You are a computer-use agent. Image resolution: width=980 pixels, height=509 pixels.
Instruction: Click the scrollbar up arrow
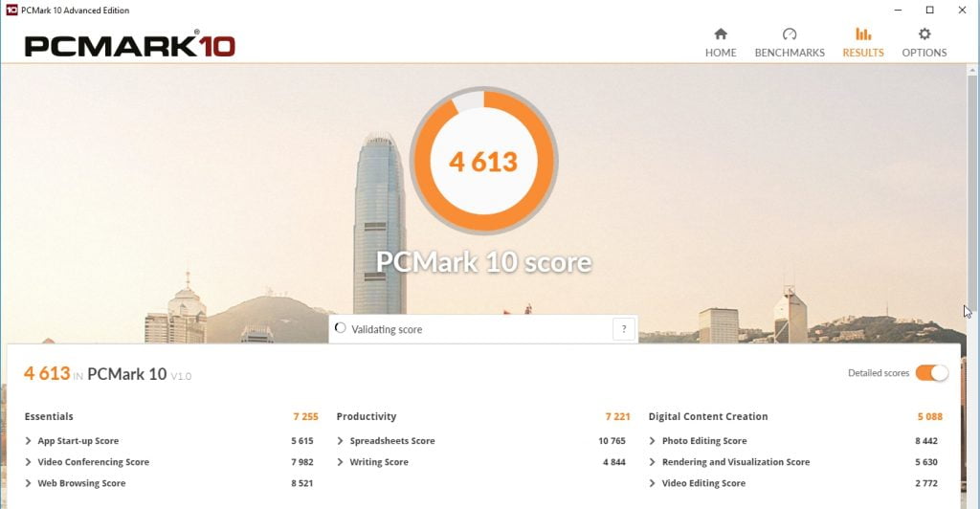click(x=972, y=69)
